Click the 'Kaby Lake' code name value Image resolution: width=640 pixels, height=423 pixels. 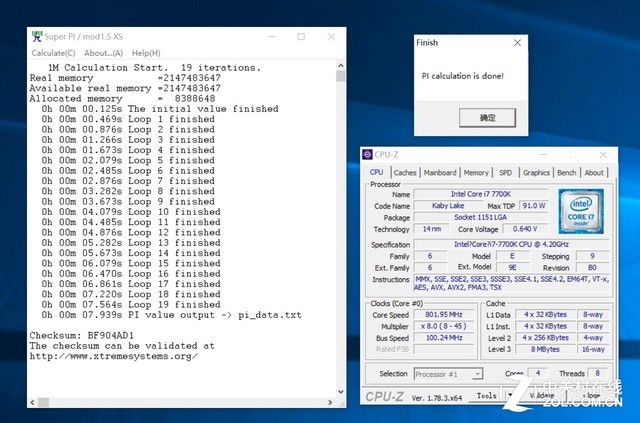(448, 206)
